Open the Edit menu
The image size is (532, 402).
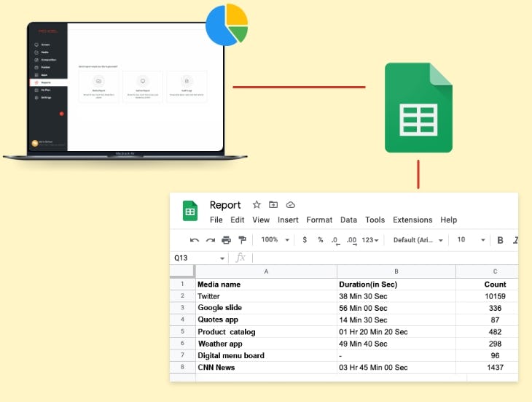click(237, 220)
